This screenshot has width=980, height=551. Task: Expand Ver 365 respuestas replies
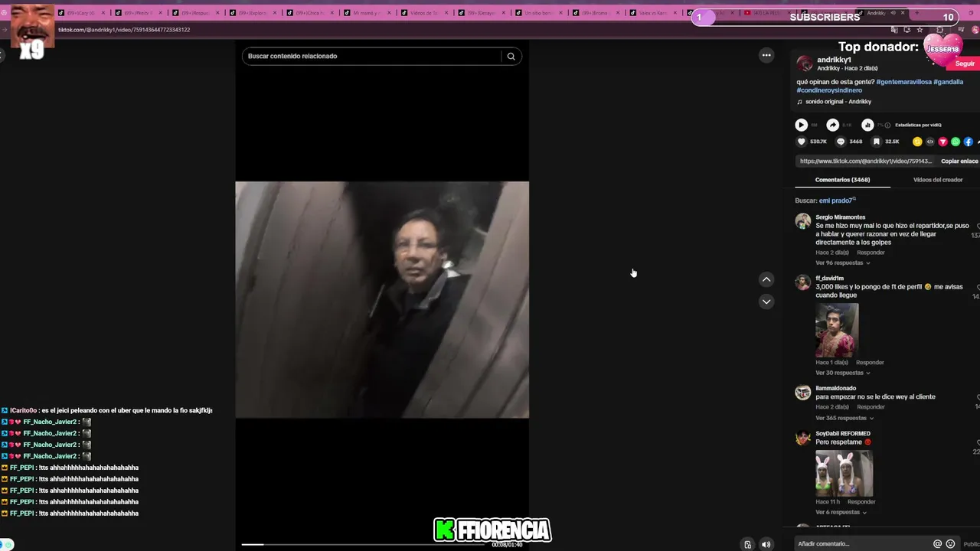click(x=843, y=418)
